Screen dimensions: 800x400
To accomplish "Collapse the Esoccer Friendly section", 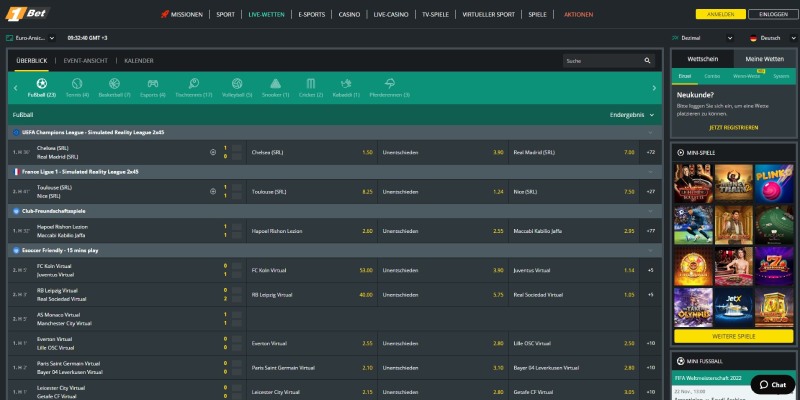I will coord(650,251).
